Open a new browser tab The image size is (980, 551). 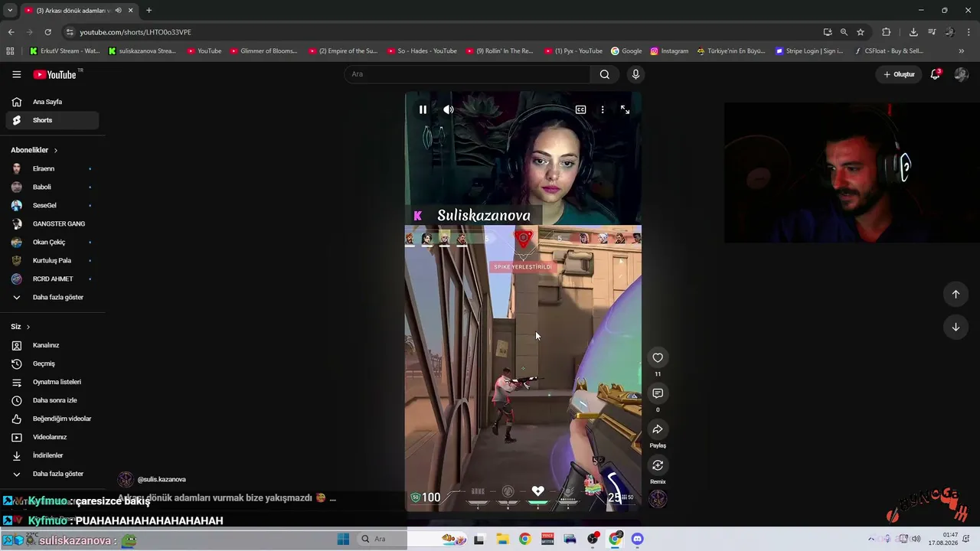149,10
